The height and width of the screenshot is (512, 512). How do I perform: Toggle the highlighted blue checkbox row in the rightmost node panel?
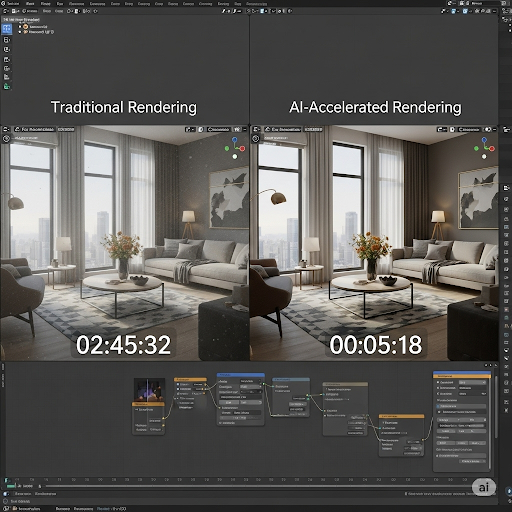pos(461,406)
